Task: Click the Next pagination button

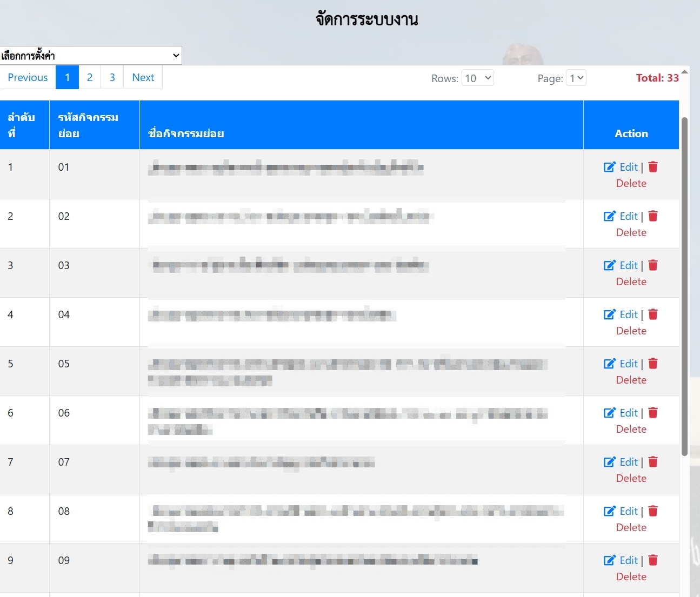Action: point(143,77)
